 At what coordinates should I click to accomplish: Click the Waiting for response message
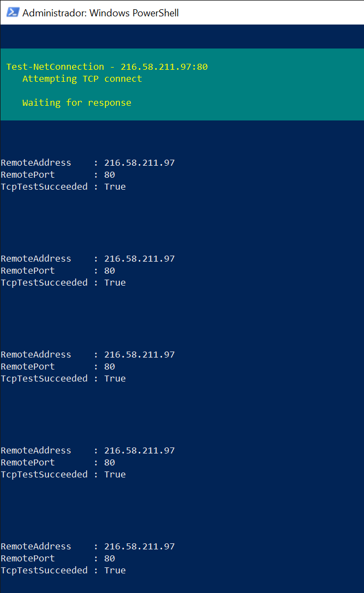(x=76, y=102)
